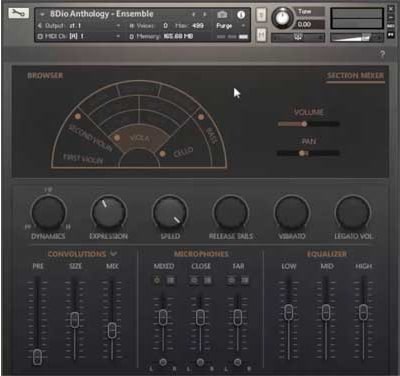Toggle the Mixed microphone power button
400x376 pixels.
157,281
